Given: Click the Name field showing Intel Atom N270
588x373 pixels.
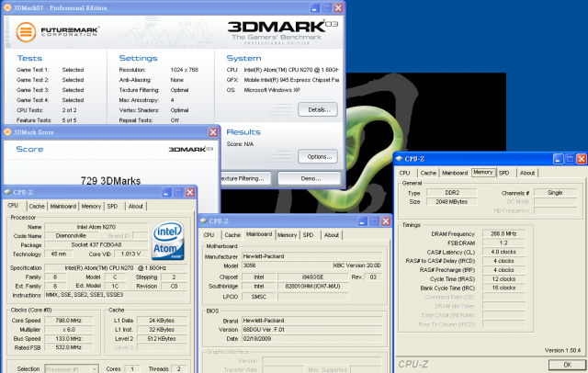Looking at the screenshot, I should 96,227.
